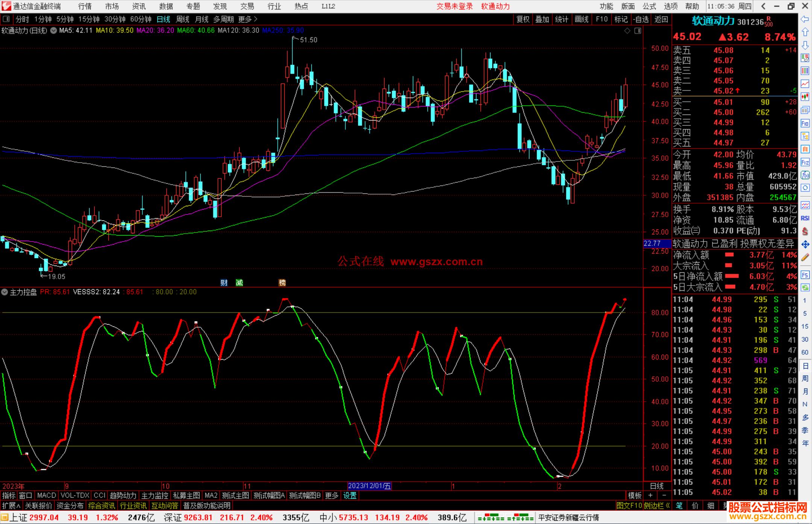
Task: Select the pencil drawing tool icon
Action: click(x=805, y=258)
